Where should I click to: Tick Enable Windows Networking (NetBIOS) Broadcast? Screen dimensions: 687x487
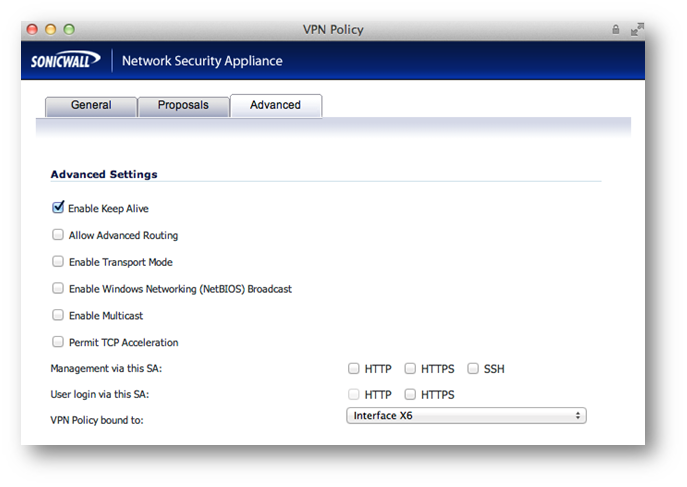58,288
